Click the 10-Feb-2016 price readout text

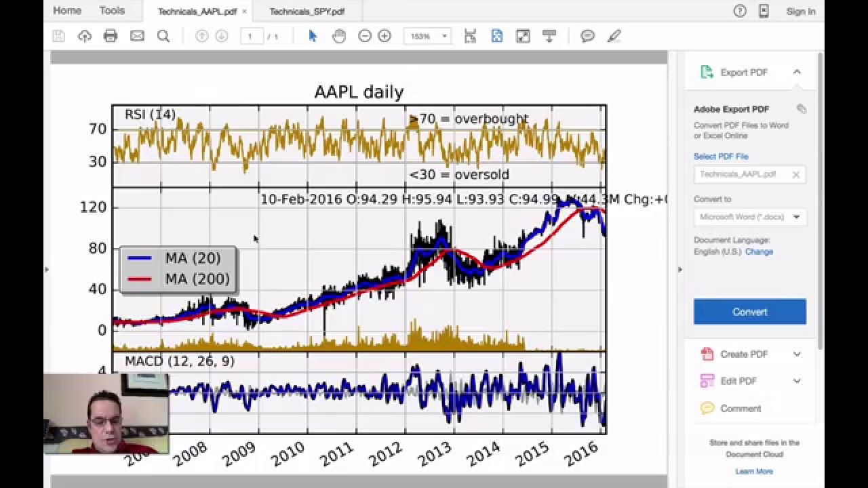464,199
